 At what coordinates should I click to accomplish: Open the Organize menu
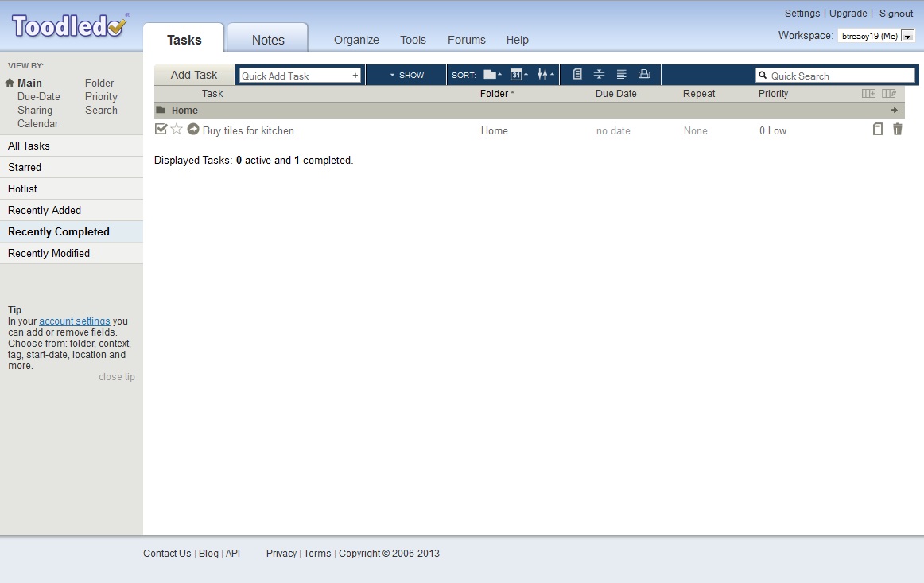pyautogui.click(x=356, y=40)
